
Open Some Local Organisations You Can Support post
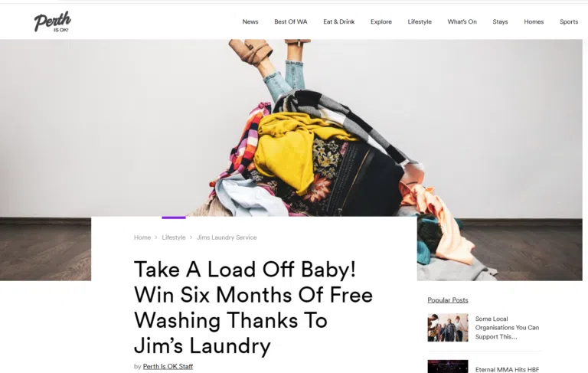(507, 328)
